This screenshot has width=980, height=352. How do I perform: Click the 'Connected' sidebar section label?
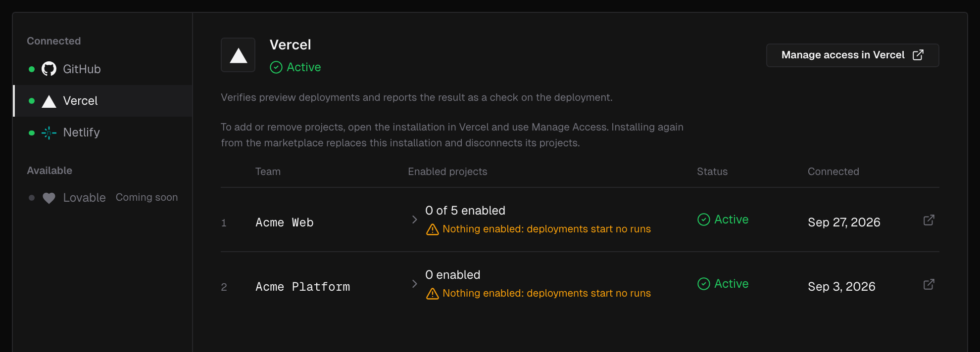click(54, 41)
